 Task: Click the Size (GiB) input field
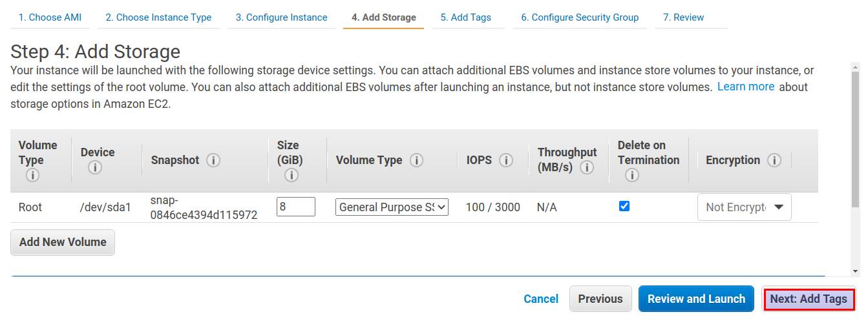pos(296,207)
